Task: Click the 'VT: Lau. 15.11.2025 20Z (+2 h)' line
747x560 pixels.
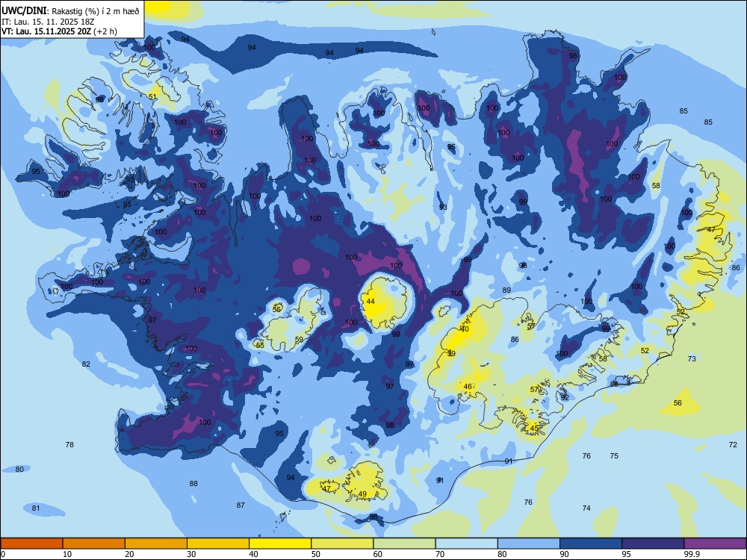Action: (x=59, y=31)
